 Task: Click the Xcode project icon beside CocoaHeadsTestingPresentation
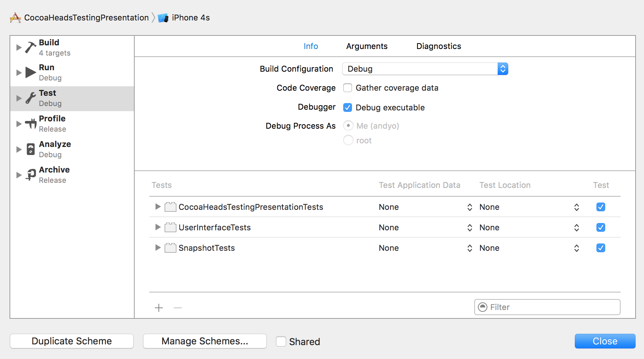(15, 18)
